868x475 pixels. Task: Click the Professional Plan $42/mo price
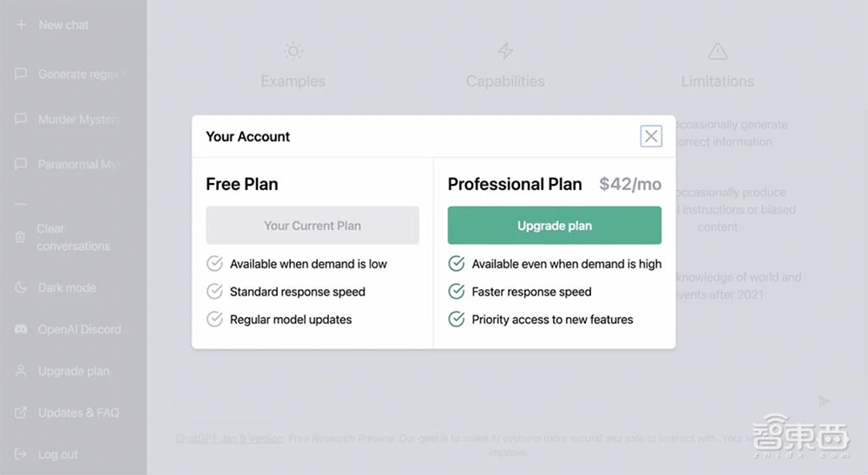pyautogui.click(x=630, y=184)
